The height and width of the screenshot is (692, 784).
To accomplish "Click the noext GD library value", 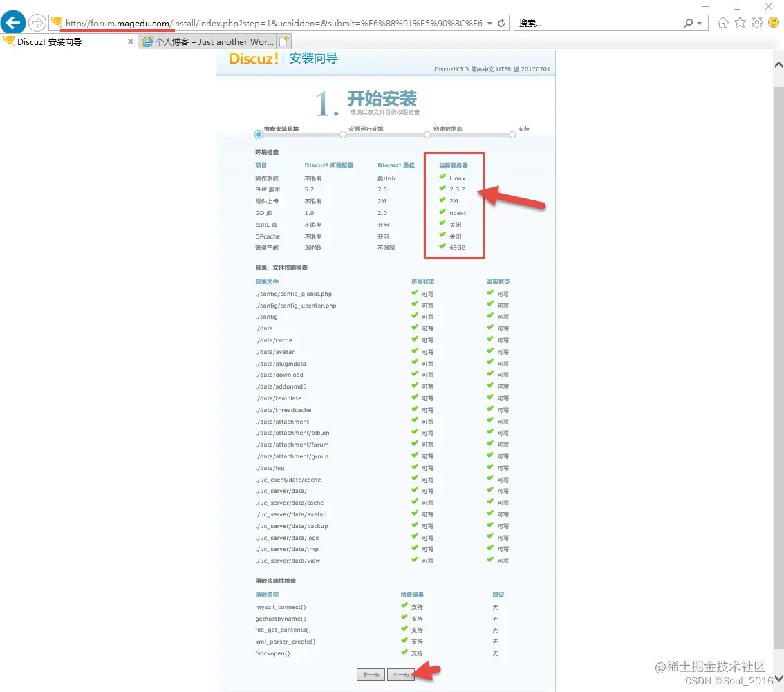I will pyautogui.click(x=458, y=213).
